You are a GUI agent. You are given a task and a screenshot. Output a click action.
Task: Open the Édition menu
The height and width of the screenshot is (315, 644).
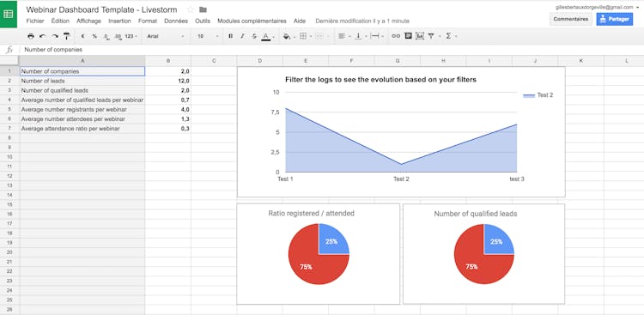60,21
